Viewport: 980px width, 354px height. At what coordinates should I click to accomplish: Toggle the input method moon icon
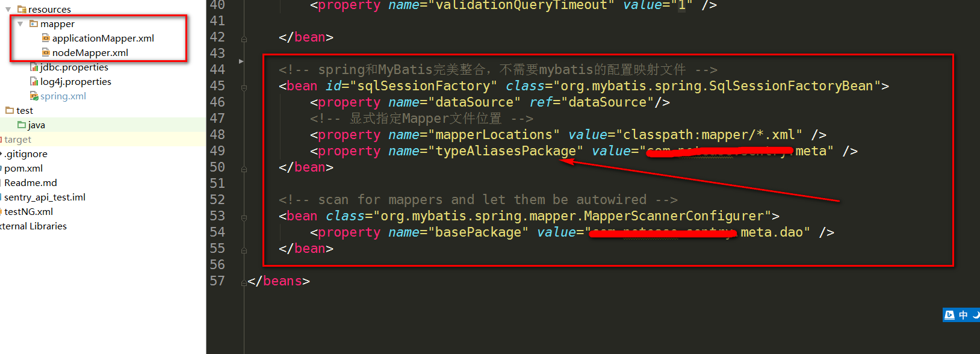click(976, 315)
